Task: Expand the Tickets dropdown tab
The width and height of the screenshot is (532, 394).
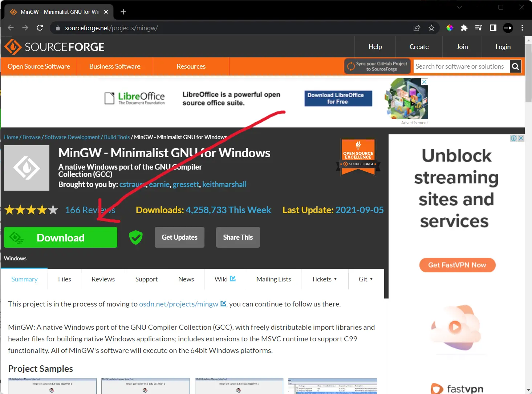Action: pos(324,279)
